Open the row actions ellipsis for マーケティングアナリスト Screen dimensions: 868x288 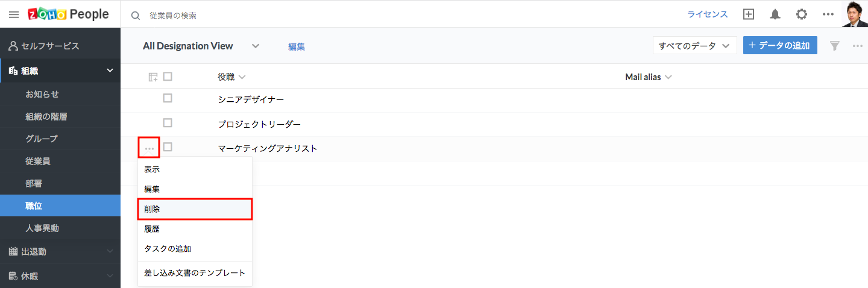tap(149, 148)
